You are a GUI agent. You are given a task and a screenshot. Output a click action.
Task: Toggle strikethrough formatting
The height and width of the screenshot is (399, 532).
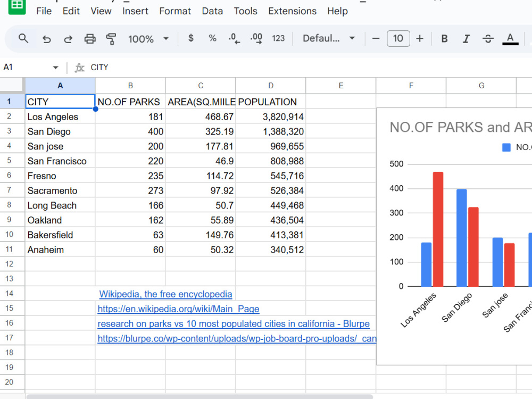point(488,39)
